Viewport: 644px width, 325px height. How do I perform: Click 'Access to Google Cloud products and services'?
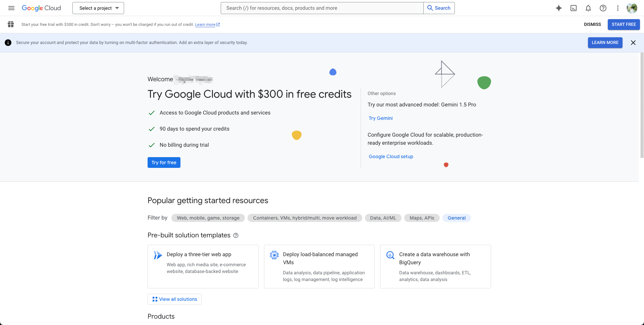click(215, 113)
